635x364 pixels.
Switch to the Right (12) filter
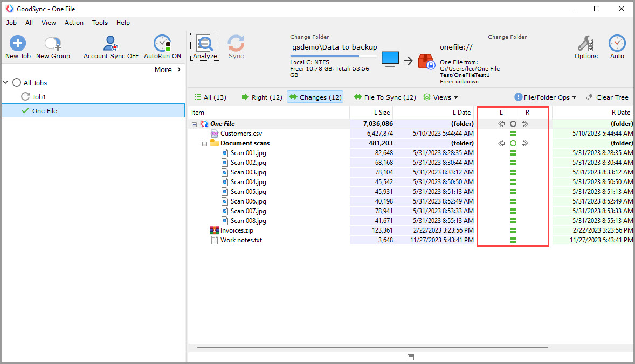262,97
